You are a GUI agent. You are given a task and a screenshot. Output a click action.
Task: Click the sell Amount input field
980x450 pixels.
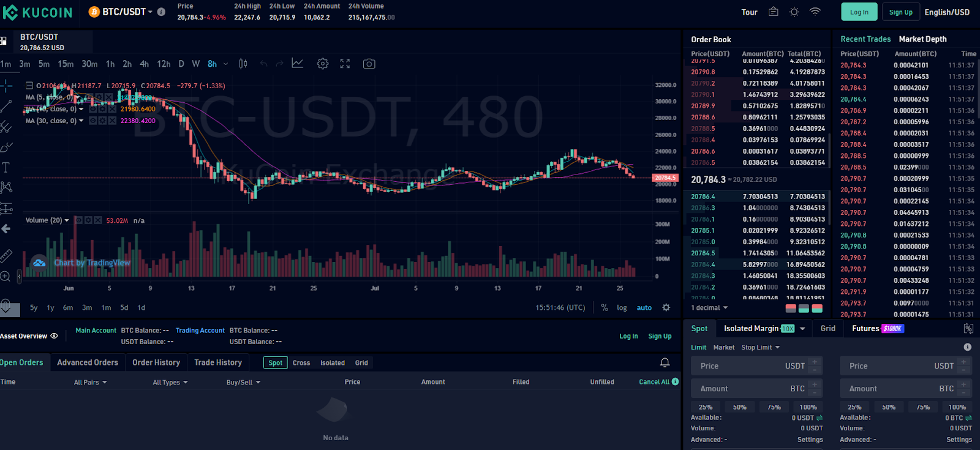(905, 389)
